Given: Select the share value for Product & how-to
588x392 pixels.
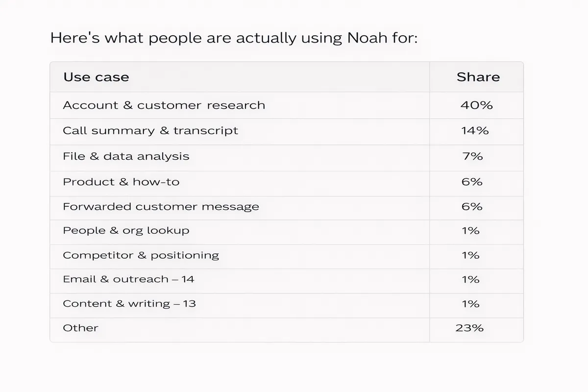Looking at the screenshot, I should coord(472,182).
